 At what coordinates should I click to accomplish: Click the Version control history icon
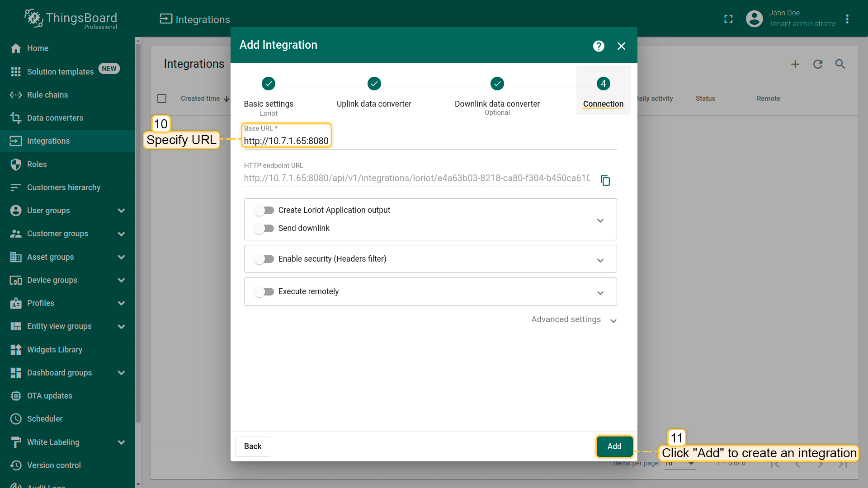16,465
